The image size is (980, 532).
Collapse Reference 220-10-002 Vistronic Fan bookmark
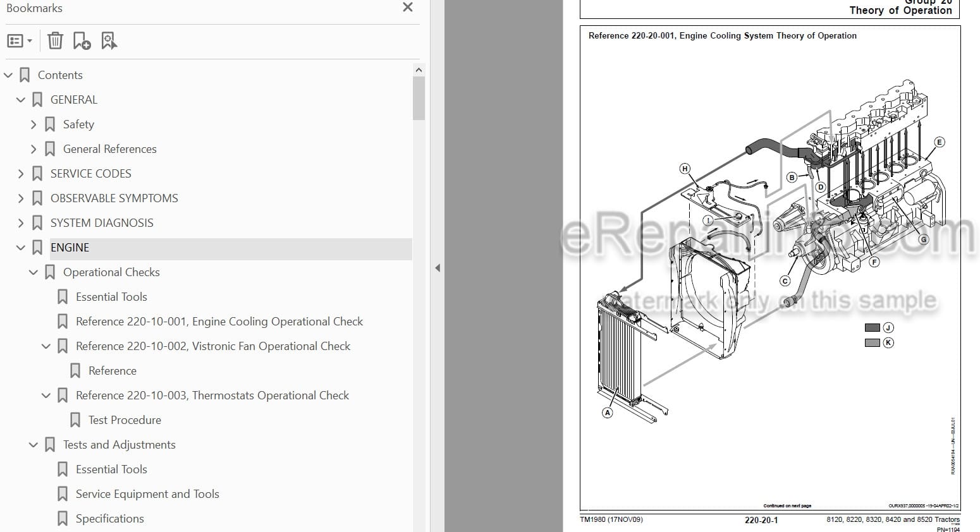[46, 346]
